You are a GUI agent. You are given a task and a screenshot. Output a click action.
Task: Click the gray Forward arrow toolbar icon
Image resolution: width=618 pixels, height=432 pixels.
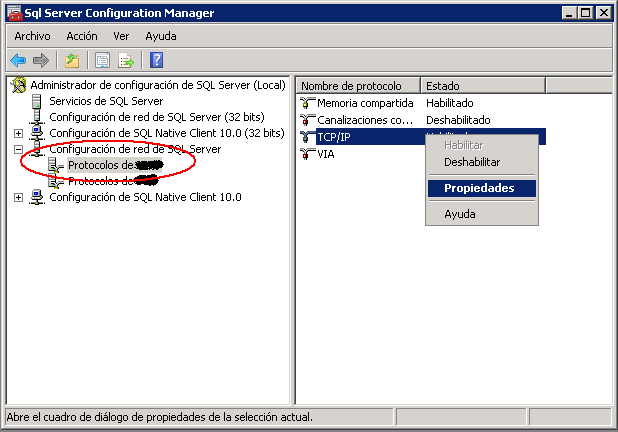point(41,60)
